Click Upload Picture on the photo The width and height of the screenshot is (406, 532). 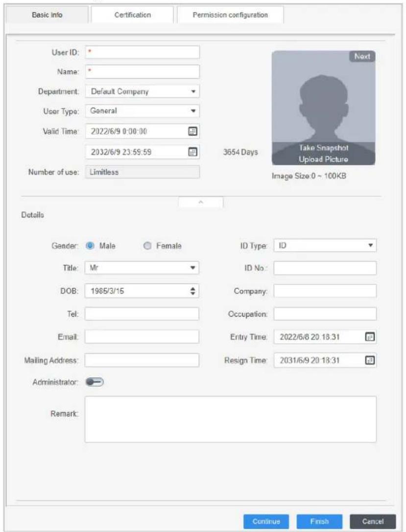(324, 159)
